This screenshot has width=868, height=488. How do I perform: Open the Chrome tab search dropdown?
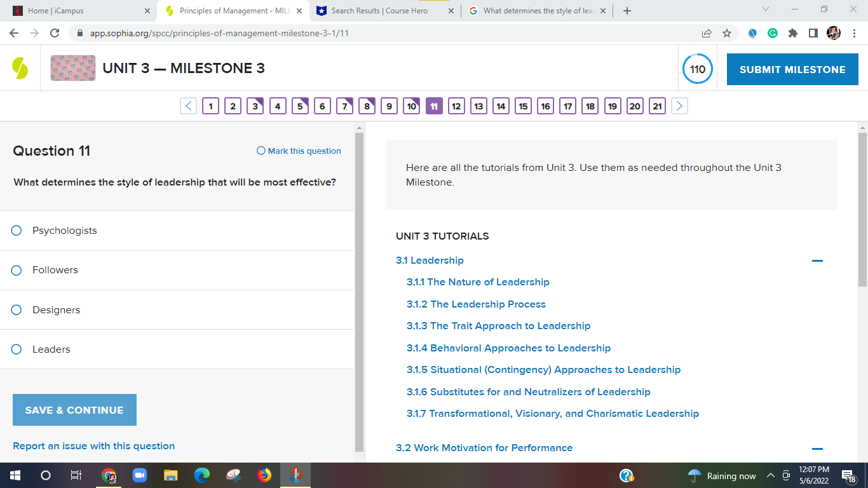pyautogui.click(x=765, y=10)
